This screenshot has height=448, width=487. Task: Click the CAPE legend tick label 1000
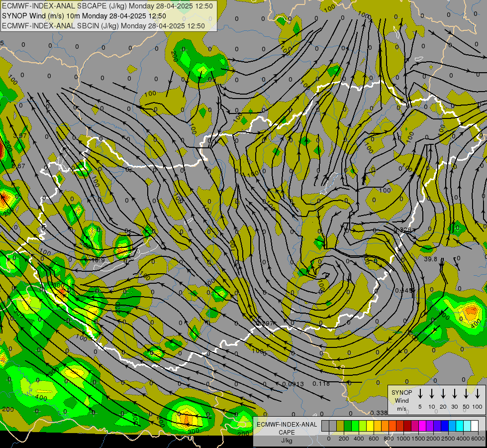coord(403,439)
